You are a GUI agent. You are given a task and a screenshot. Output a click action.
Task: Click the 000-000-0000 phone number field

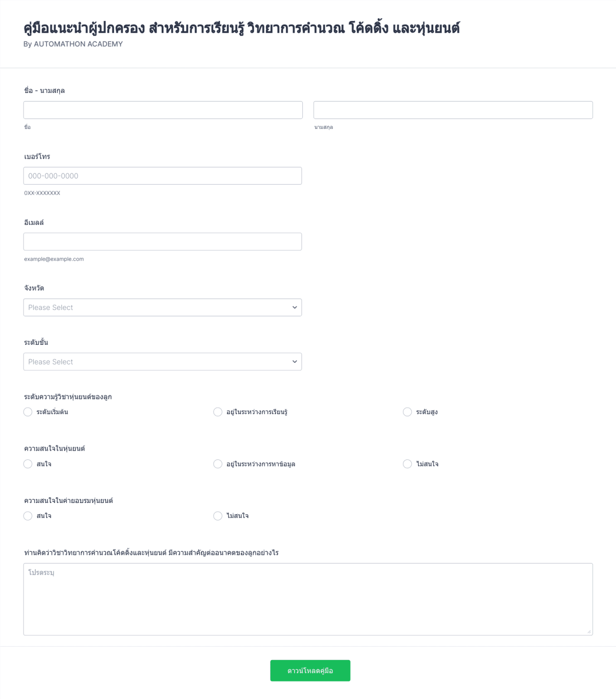162,176
